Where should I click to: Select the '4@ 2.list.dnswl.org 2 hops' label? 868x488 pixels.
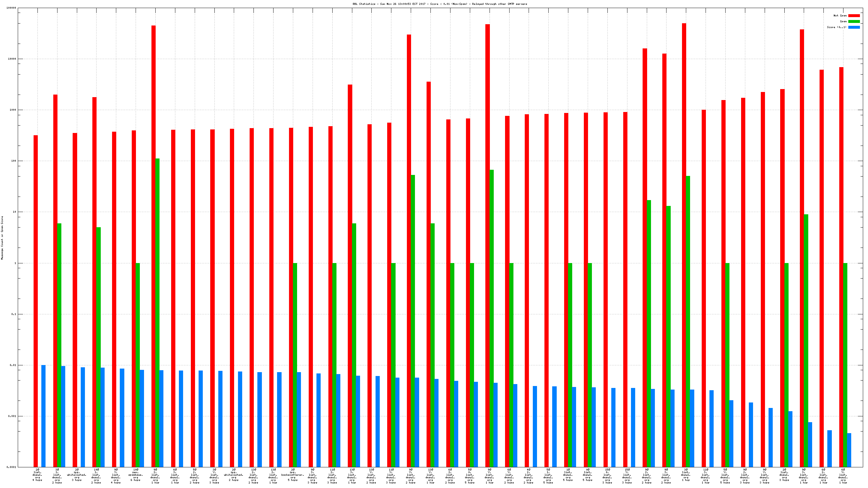[x=528, y=476]
